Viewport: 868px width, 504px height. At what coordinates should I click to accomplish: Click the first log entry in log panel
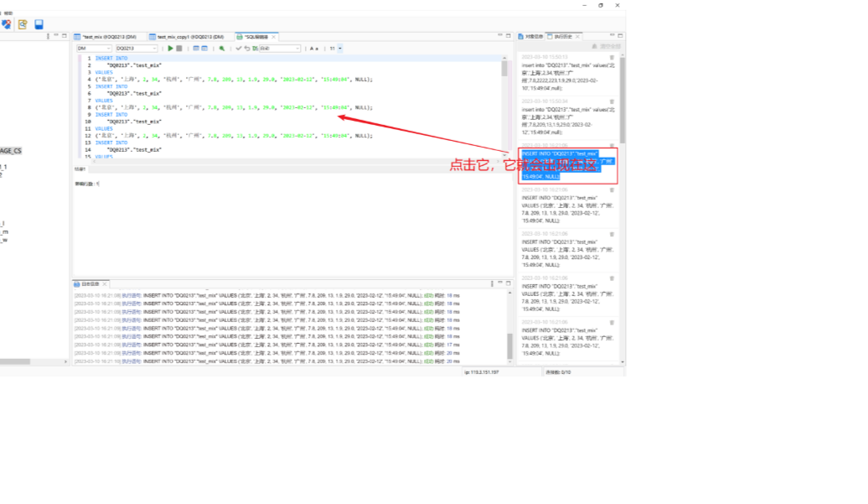[x=266, y=296]
